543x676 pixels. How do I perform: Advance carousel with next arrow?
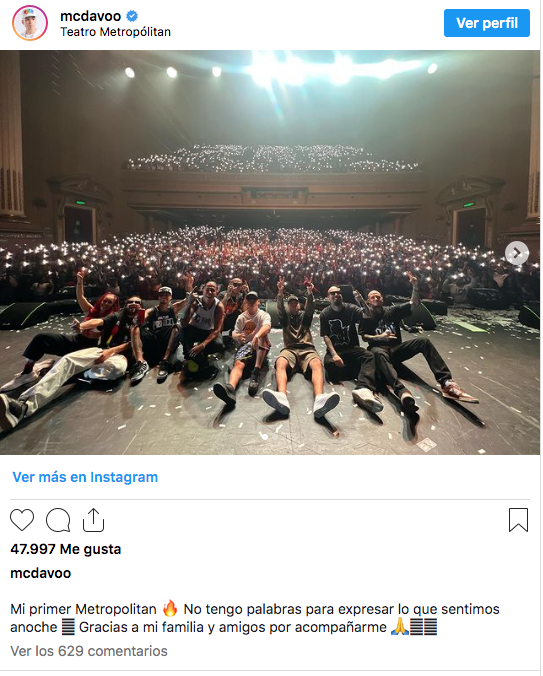coord(517,253)
